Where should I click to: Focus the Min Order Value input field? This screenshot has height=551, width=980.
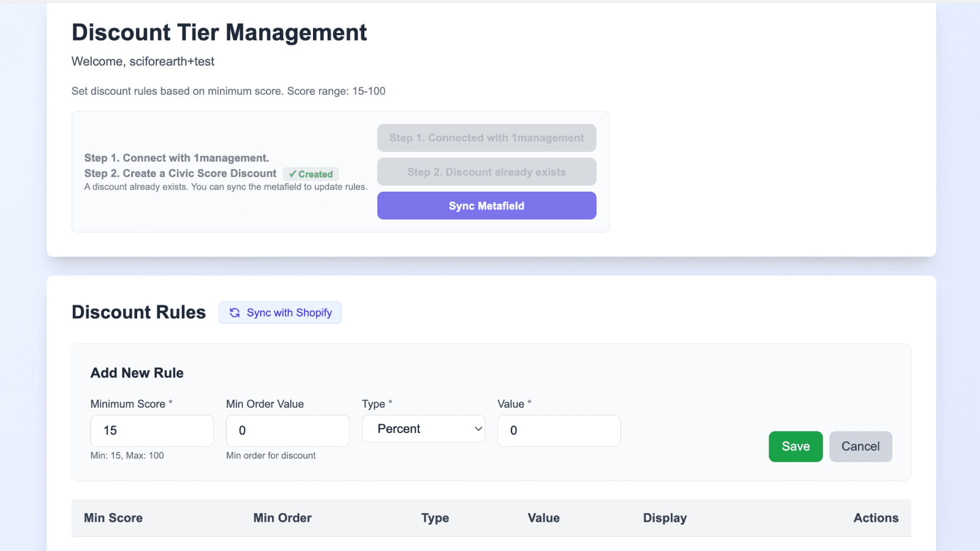288,431
